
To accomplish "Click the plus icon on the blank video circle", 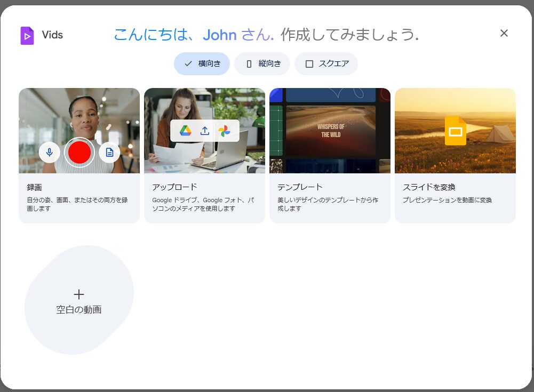I will tap(78, 294).
